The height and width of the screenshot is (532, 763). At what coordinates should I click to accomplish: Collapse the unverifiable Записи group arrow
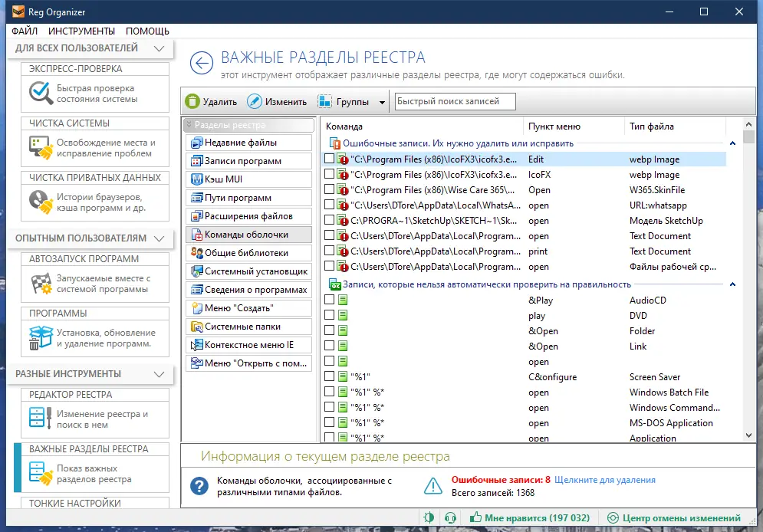[x=732, y=284]
